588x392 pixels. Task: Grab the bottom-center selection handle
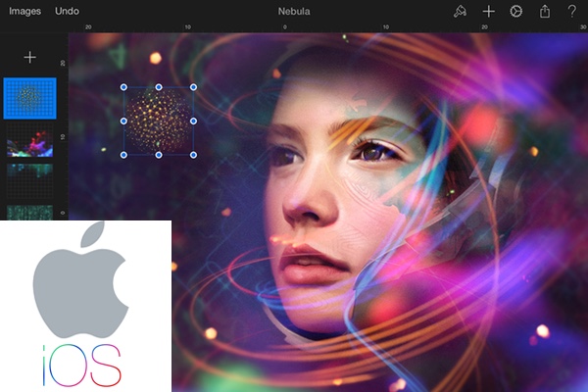point(159,155)
